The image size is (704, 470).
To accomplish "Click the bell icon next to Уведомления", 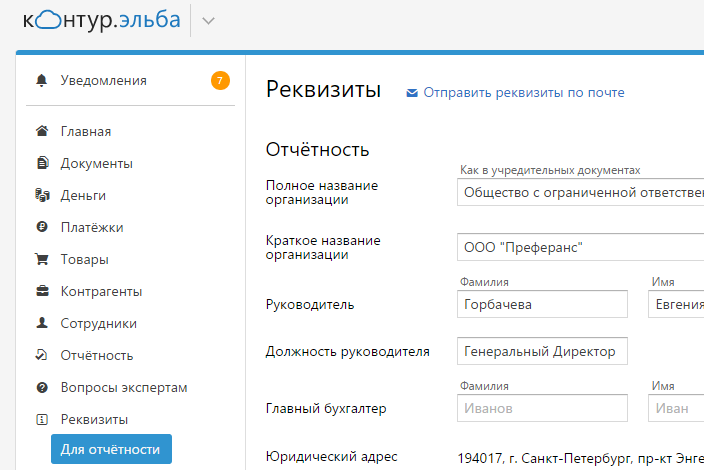I will click(x=41, y=80).
